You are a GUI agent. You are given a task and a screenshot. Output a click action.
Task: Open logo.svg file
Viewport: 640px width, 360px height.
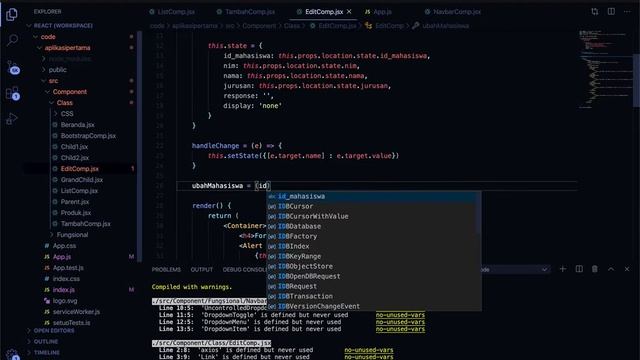[x=65, y=301]
